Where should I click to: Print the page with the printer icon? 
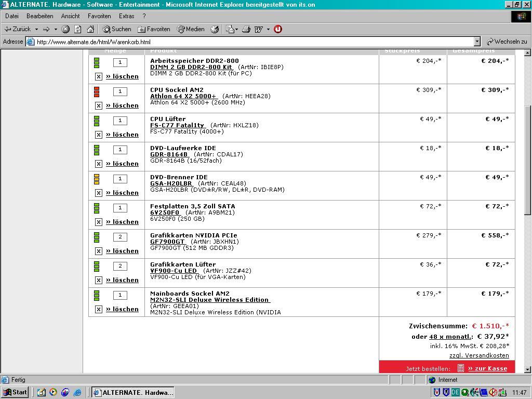tap(246, 29)
